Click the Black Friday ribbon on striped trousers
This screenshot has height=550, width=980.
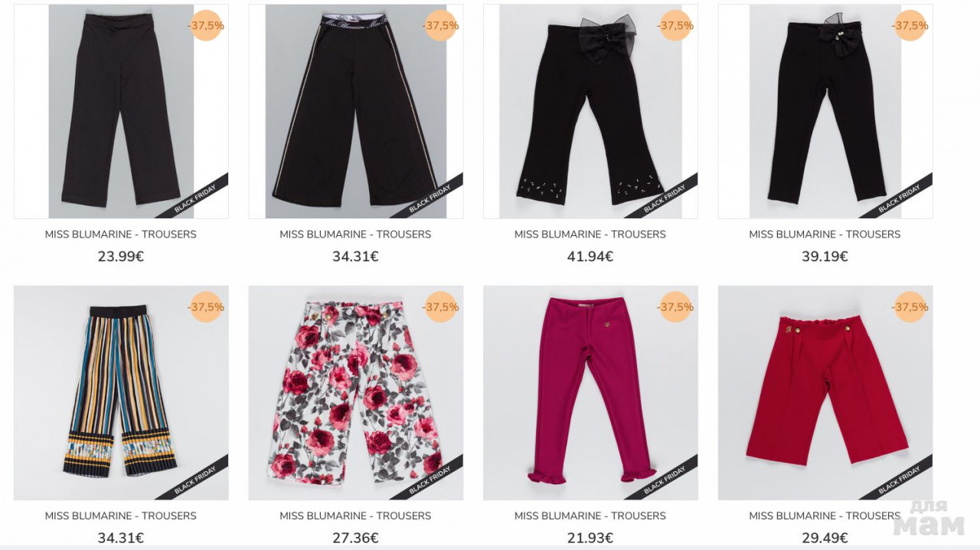pos(195,480)
